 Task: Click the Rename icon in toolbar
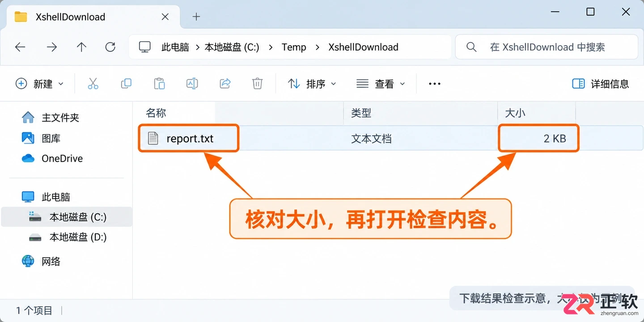tap(192, 84)
